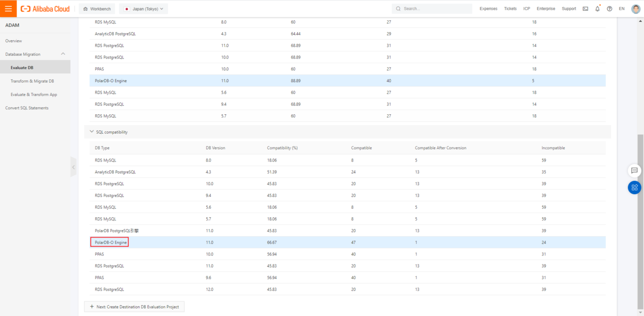Open the chat feedback floating icon

pos(634,170)
